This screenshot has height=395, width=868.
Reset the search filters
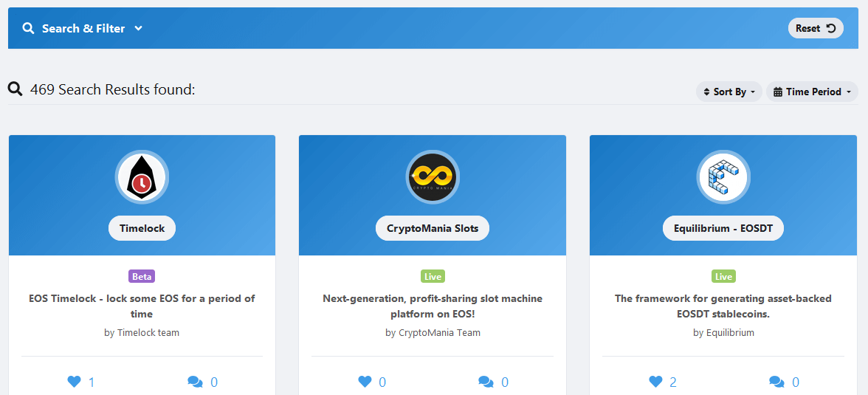(815, 28)
